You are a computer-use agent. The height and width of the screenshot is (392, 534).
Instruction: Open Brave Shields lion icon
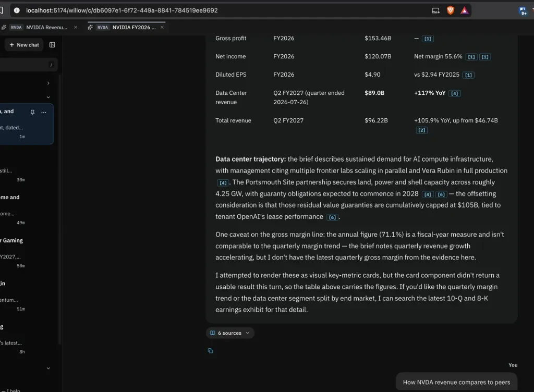(x=450, y=10)
